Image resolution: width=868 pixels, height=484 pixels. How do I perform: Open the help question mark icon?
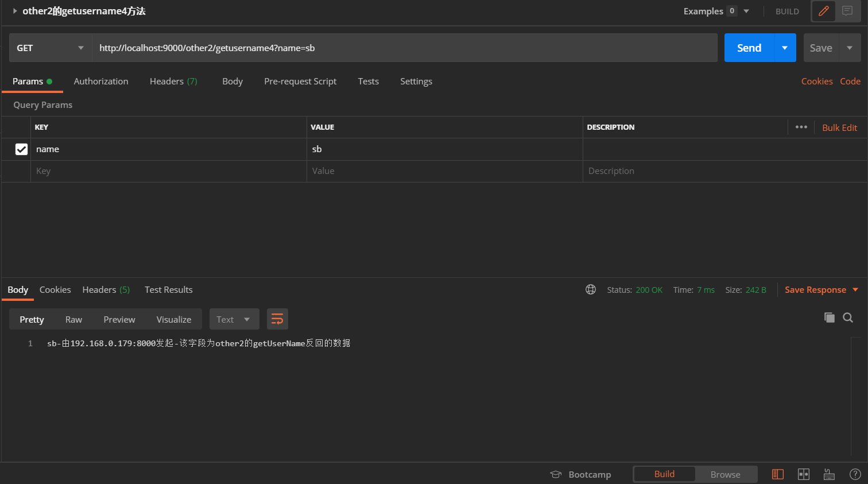coord(855,474)
